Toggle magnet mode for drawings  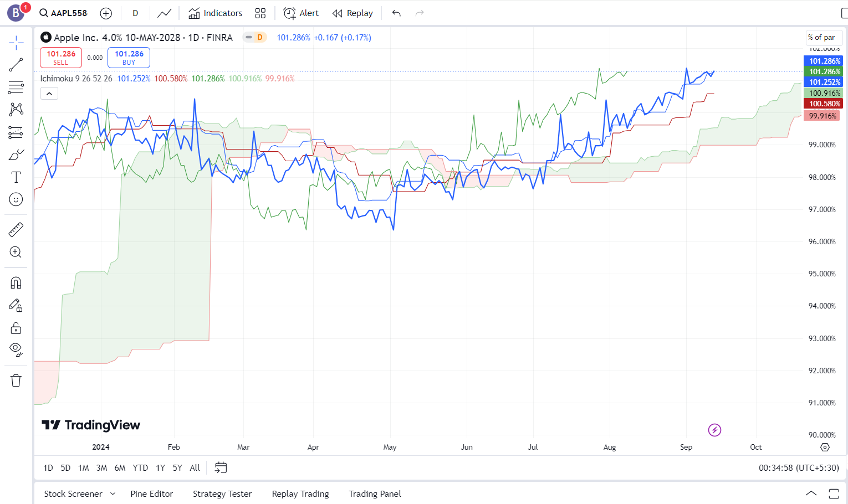pyautogui.click(x=16, y=282)
